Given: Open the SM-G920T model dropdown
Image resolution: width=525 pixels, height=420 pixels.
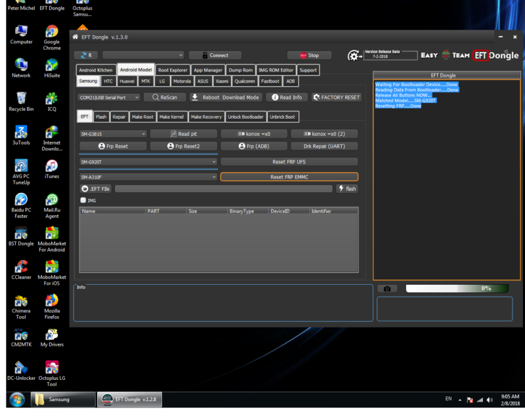Looking at the screenshot, I should tap(148, 162).
